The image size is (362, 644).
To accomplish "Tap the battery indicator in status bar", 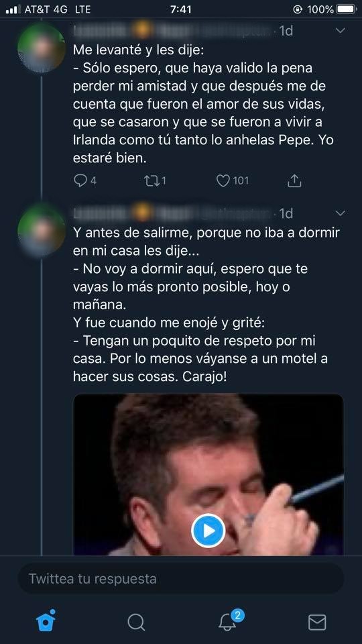I will pyautogui.click(x=346, y=9).
